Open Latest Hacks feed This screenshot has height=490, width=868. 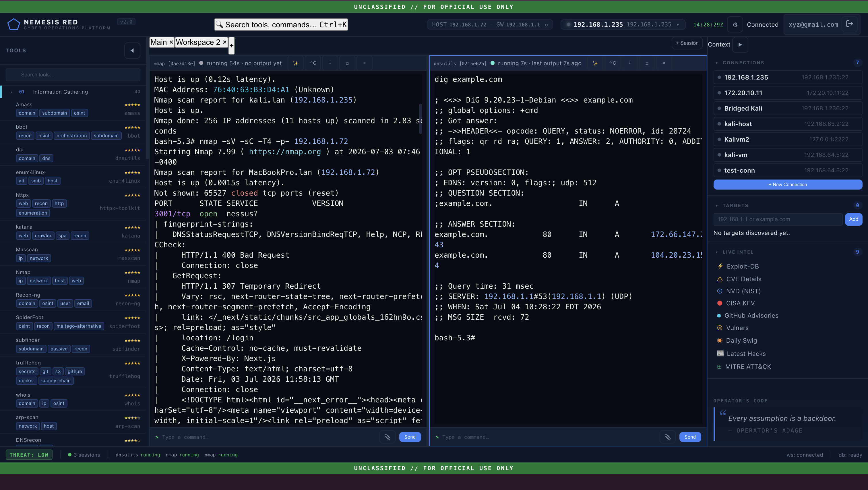pyautogui.click(x=746, y=354)
